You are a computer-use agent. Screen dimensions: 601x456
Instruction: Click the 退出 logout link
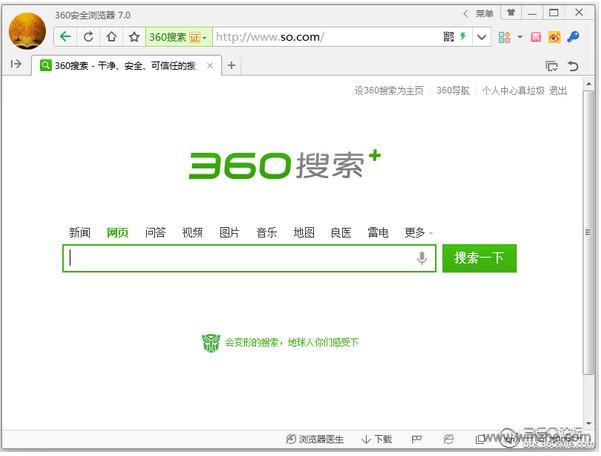558,90
